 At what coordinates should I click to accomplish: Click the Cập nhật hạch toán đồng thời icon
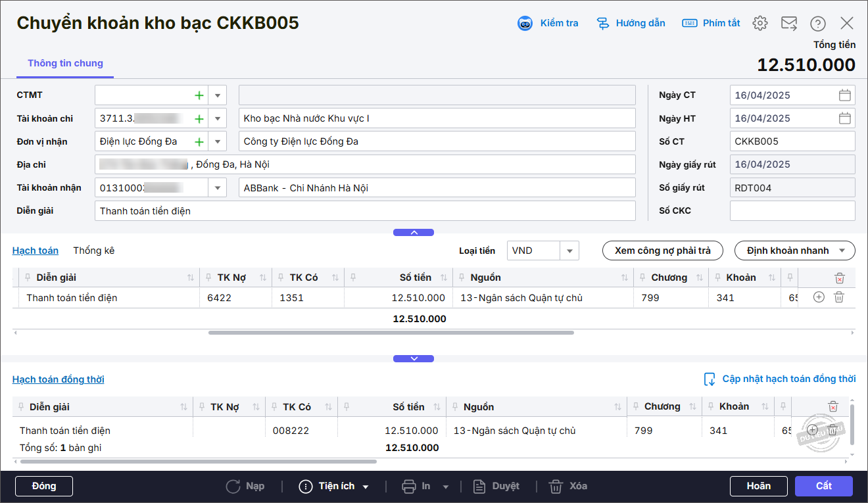tap(710, 379)
